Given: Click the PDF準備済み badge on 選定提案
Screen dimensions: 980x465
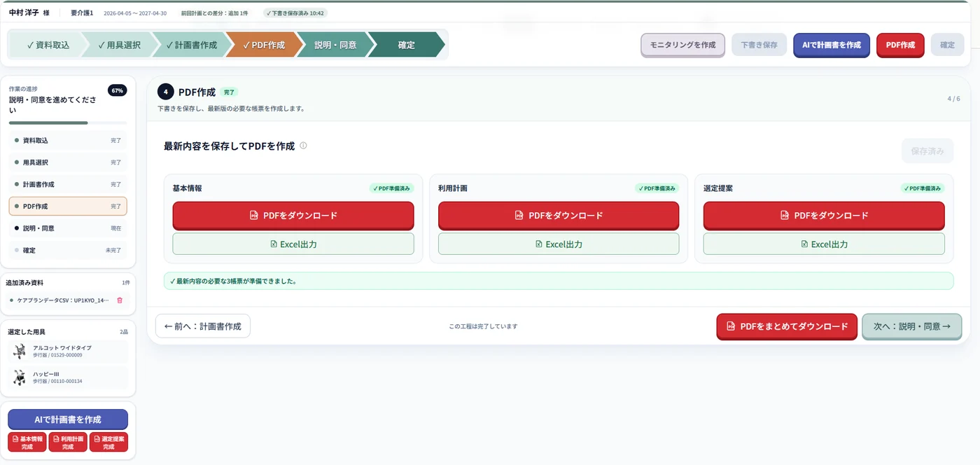Looking at the screenshot, I should click(x=923, y=188).
